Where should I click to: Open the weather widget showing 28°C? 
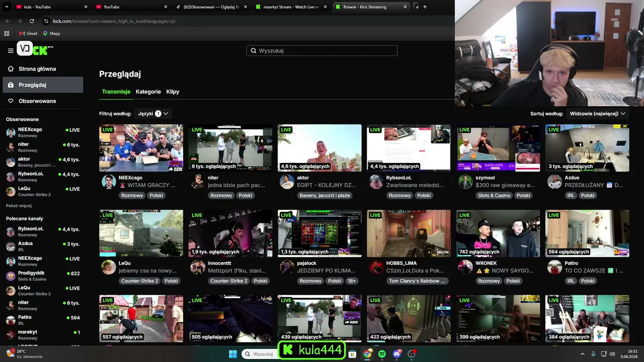(25, 354)
